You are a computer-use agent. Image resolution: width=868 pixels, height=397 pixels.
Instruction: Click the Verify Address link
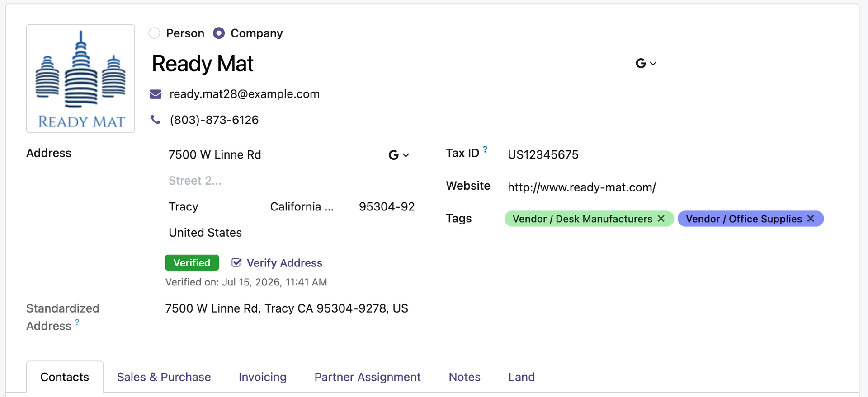coord(277,263)
